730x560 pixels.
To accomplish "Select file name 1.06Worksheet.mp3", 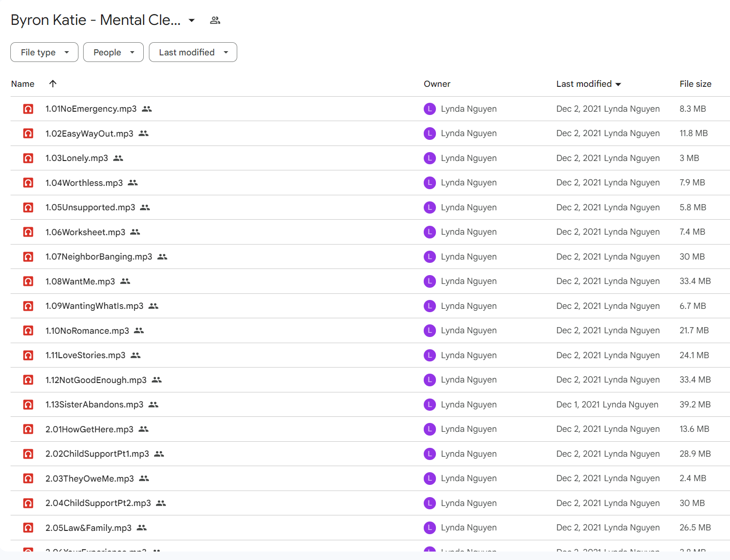I will pos(85,232).
